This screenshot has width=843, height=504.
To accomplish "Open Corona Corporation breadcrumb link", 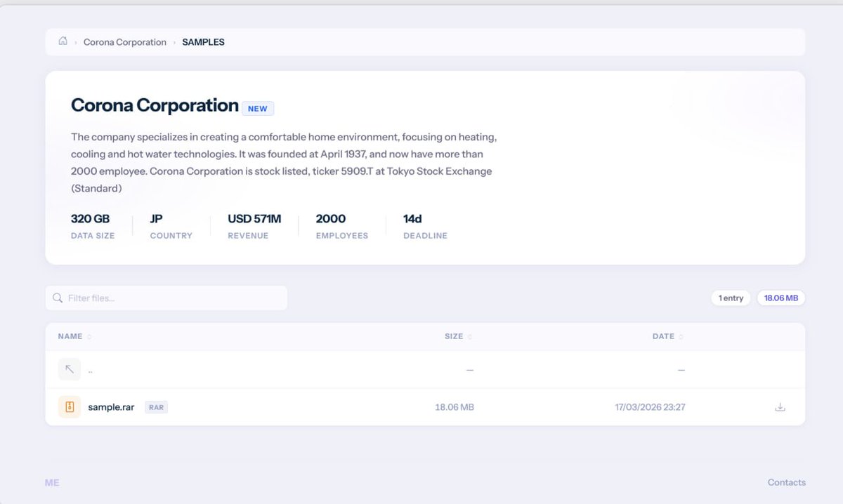I will click(x=125, y=42).
